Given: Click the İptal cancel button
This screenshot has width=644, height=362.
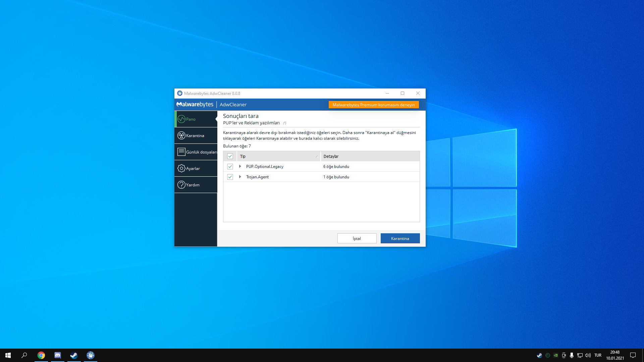Looking at the screenshot, I should (357, 238).
